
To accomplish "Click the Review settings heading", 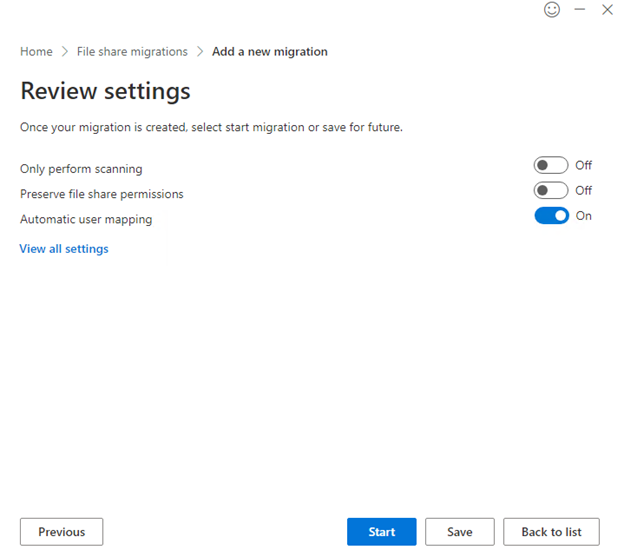I will [x=105, y=92].
